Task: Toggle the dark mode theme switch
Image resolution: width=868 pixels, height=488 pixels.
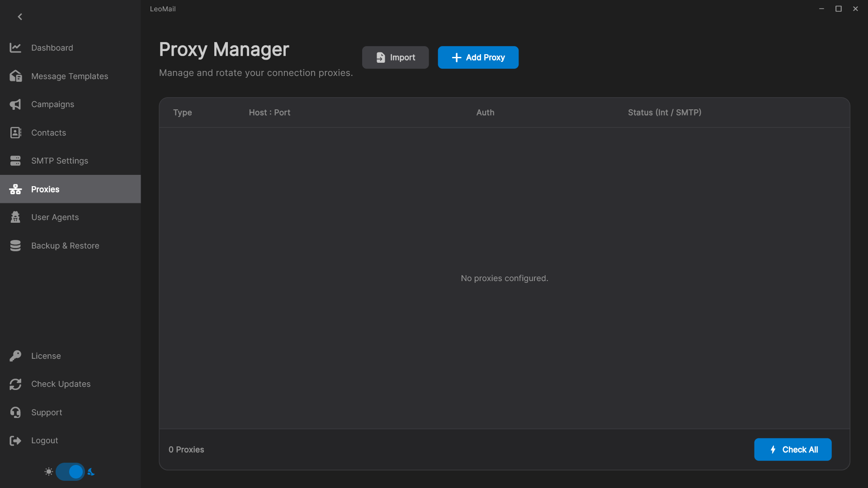Action: (70, 472)
